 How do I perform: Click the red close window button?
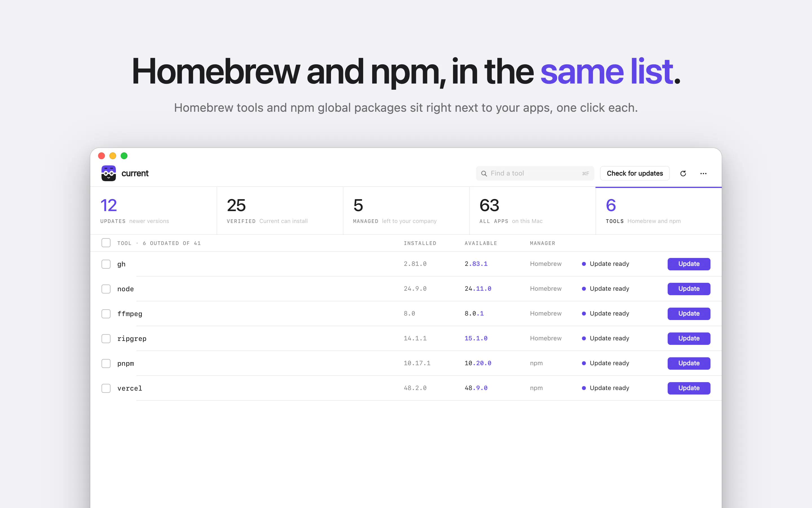[x=101, y=156]
